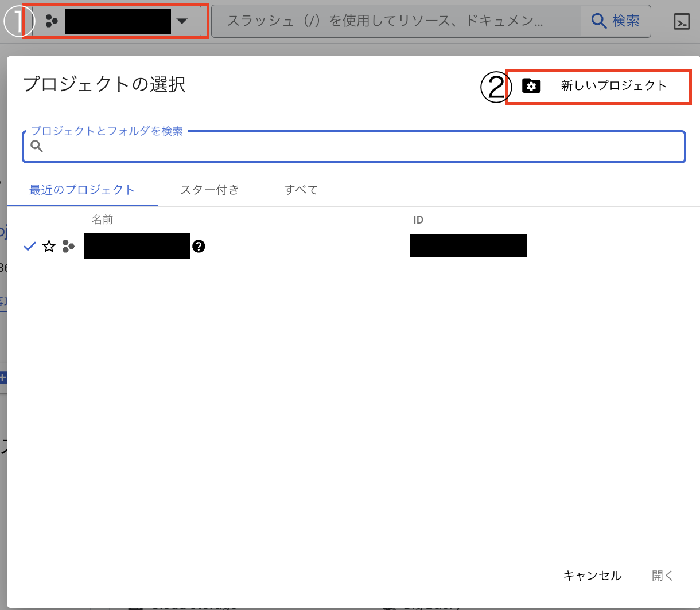Click the 名前 column header
700x610 pixels.
tap(103, 220)
